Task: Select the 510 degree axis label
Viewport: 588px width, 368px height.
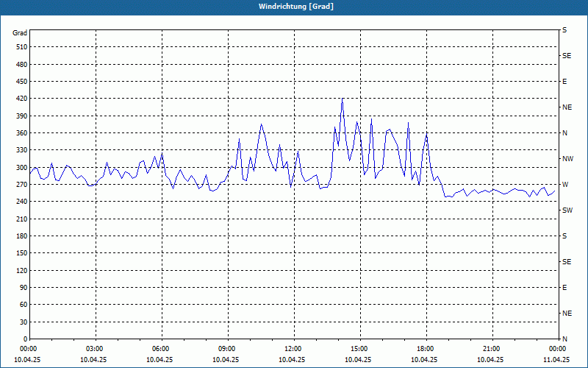Action: tap(22, 47)
